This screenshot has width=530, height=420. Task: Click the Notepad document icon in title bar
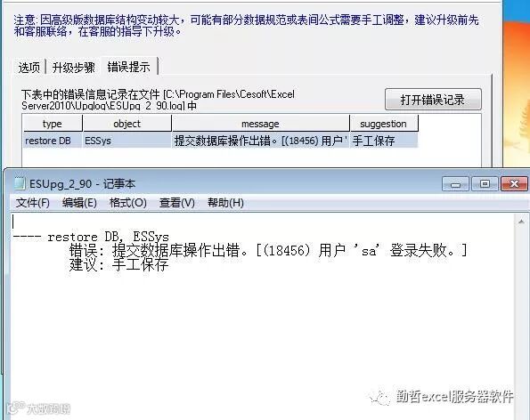[x=20, y=183]
